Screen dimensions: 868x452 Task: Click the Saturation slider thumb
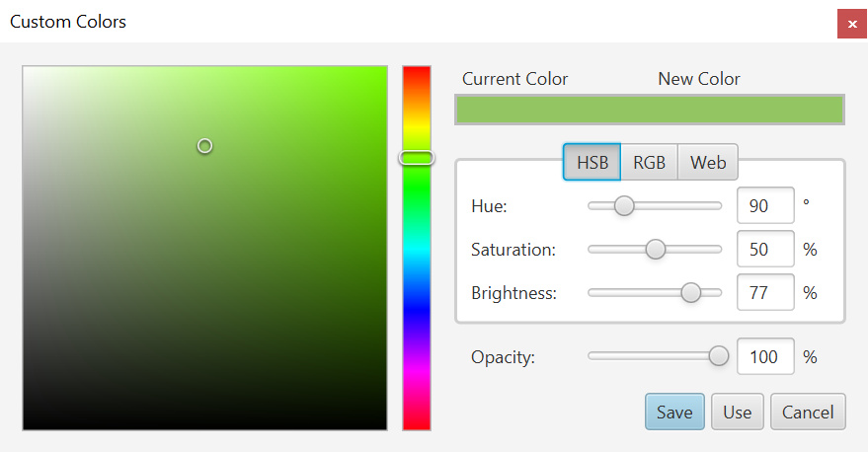tap(656, 249)
